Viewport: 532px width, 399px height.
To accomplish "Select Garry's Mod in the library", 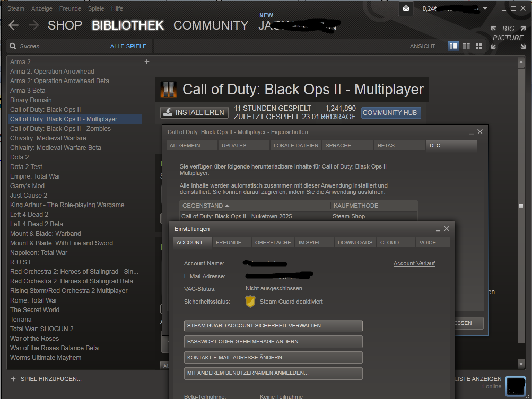I will pos(75,186).
